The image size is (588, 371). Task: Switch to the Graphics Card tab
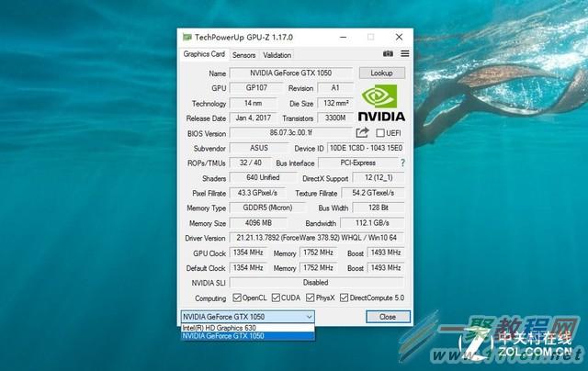click(x=204, y=54)
